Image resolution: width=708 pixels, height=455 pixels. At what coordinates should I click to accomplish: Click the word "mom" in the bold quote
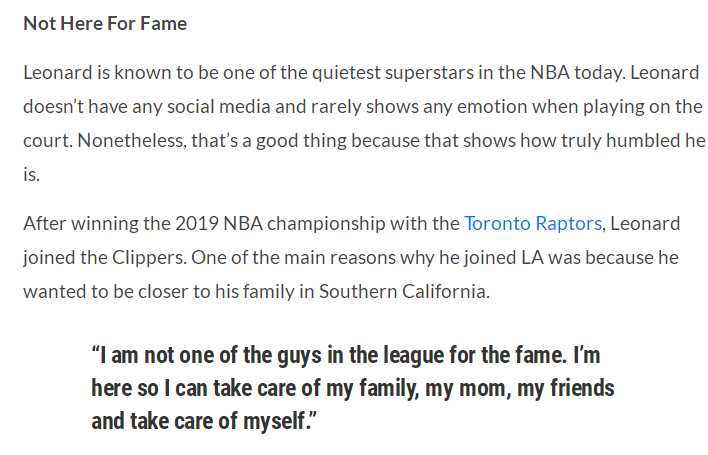484,389
